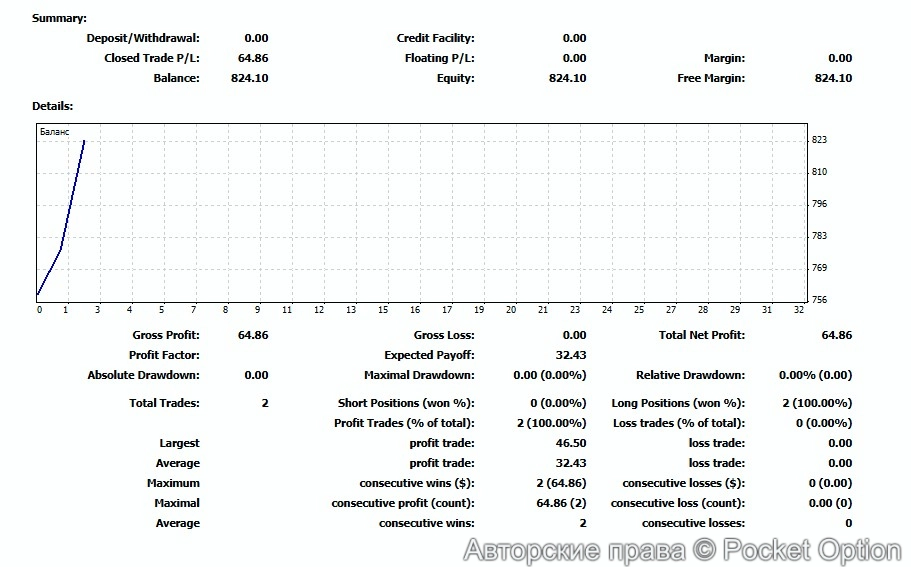
Task: Click the Total Trades label
Action: 164,403
